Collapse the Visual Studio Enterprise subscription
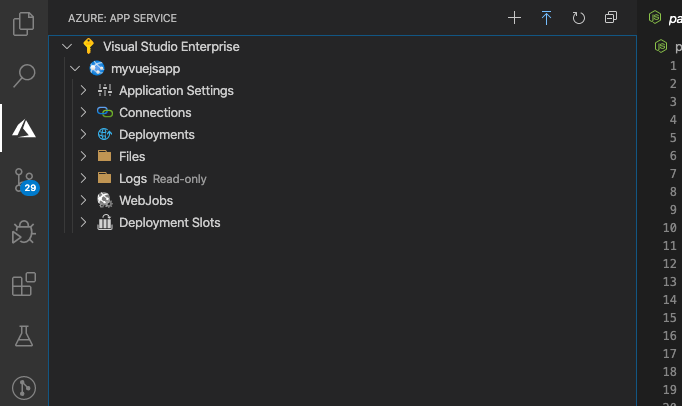Image resolution: width=682 pixels, height=406 pixels. [x=67, y=46]
